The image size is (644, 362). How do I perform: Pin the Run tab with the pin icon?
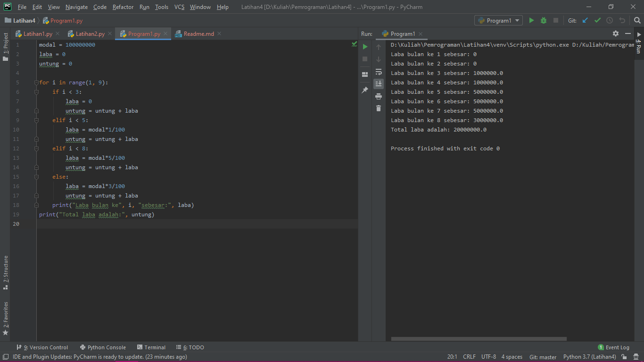365,89
